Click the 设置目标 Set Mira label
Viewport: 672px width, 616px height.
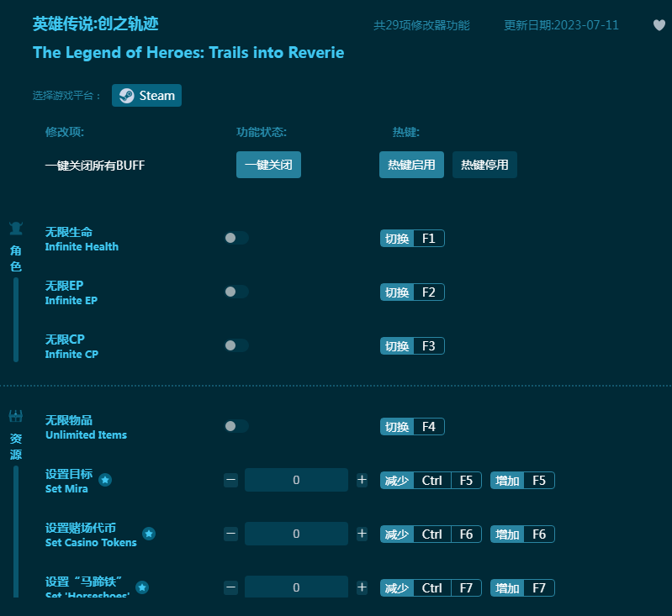[69, 481]
